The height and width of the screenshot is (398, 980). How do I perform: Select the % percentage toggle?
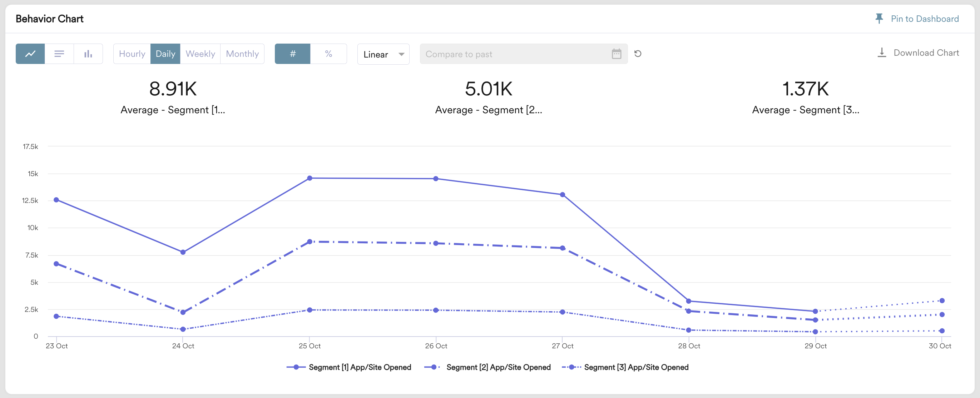pos(328,54)
